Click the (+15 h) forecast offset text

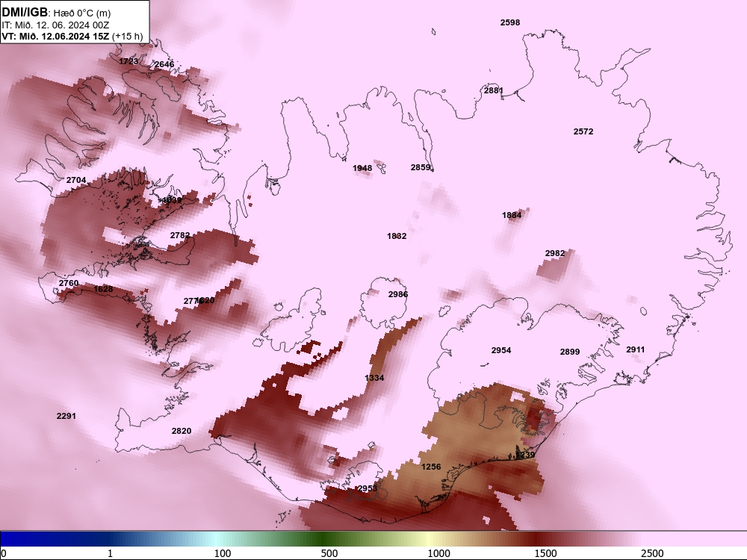[127, 36]
